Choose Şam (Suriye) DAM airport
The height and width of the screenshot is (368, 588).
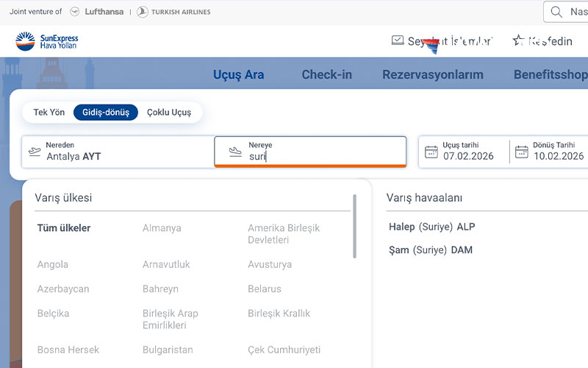point(431,250)
